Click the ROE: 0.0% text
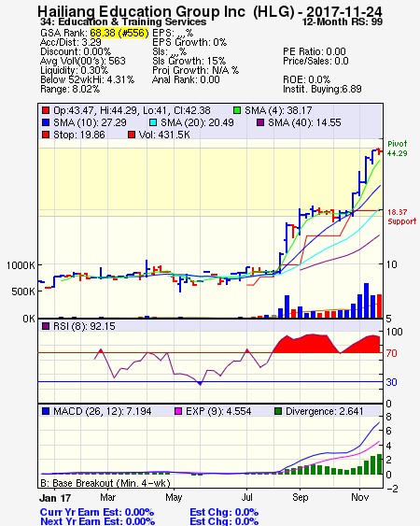The height and width of the screenshot is (526, 420). pyautogui.click(x=307, y=79)
